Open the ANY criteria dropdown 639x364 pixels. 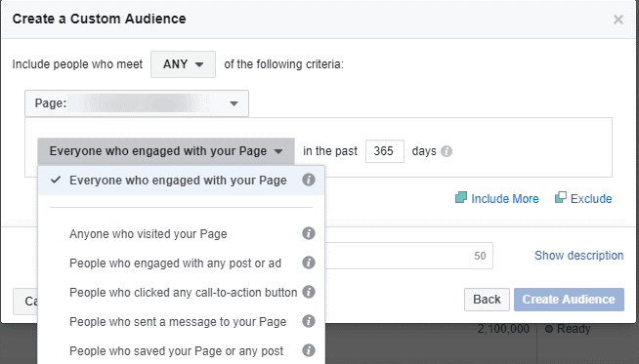point(183,64)
